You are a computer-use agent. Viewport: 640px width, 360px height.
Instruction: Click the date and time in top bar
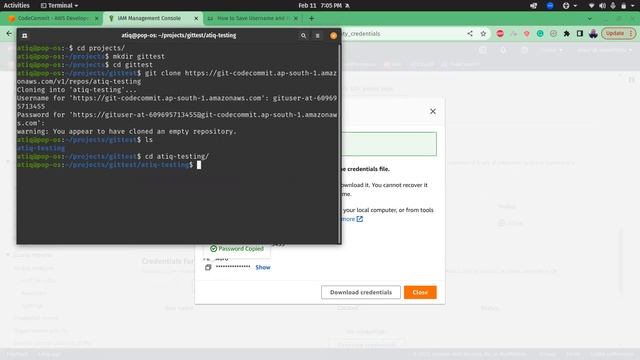(x=320, y=5)
